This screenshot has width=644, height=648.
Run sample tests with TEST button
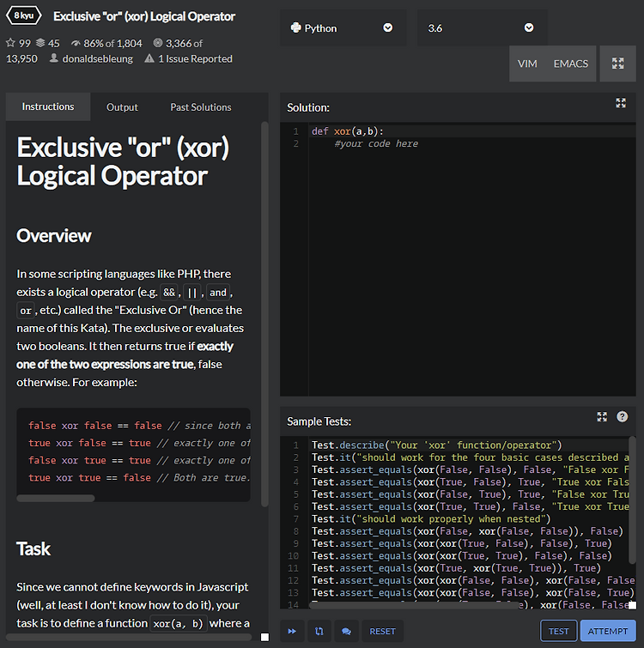[558, 631]
